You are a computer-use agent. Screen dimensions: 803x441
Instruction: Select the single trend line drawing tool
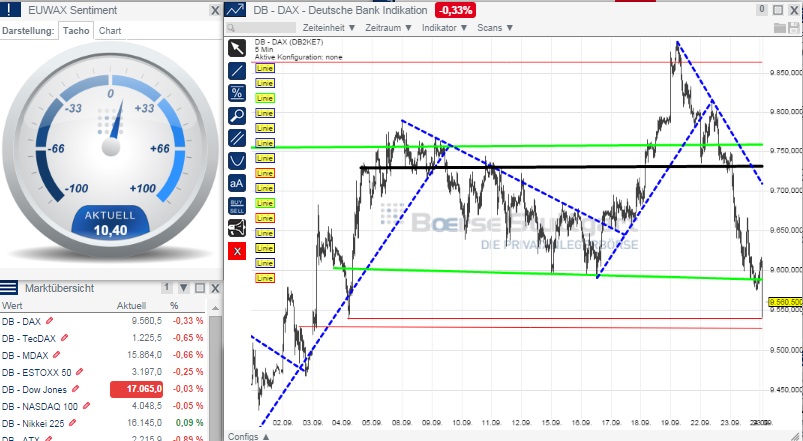pos(237,71)
